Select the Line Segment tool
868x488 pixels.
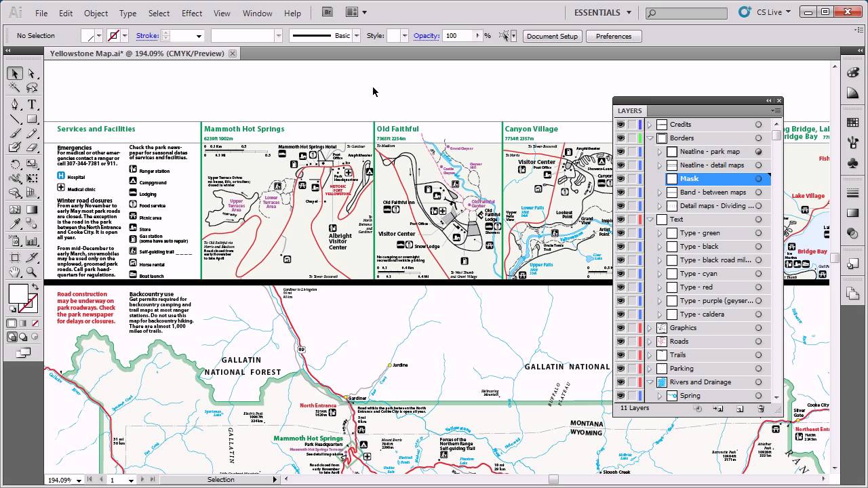tap(15, 119)
